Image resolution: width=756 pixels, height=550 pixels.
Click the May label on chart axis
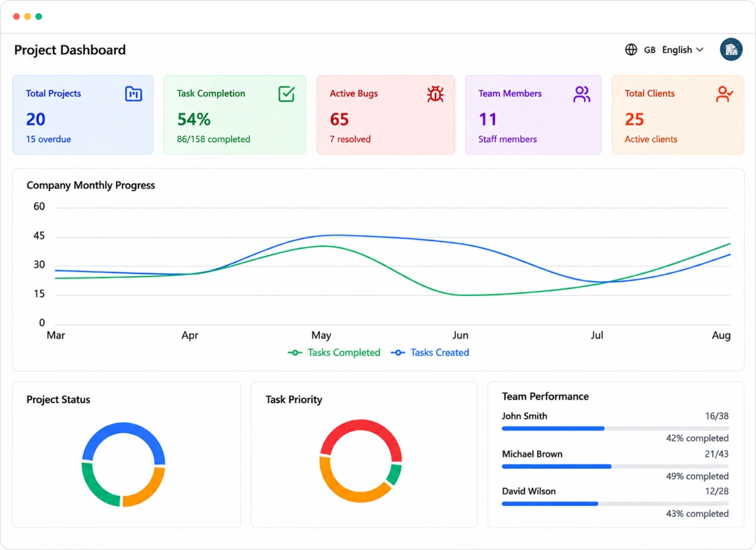coord(321,335)
